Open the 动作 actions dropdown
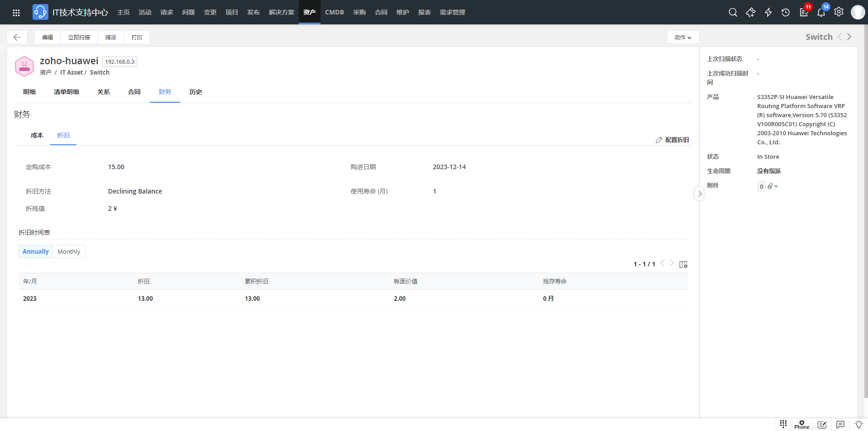868x431 pixels. (683, 37)
